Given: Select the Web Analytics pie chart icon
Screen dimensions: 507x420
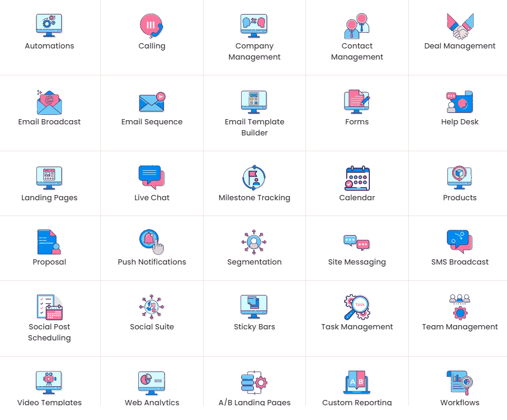Looking at the screenshot, I should 151,382.
